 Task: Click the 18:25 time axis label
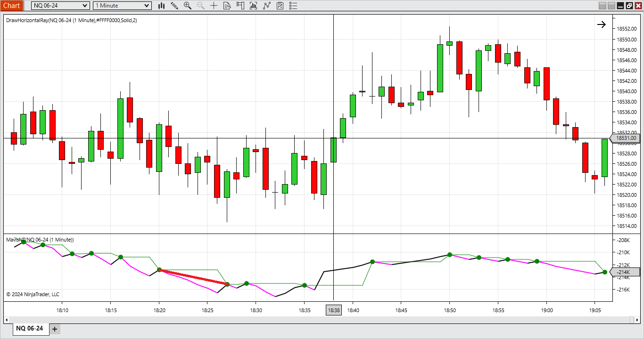point(207,310)
